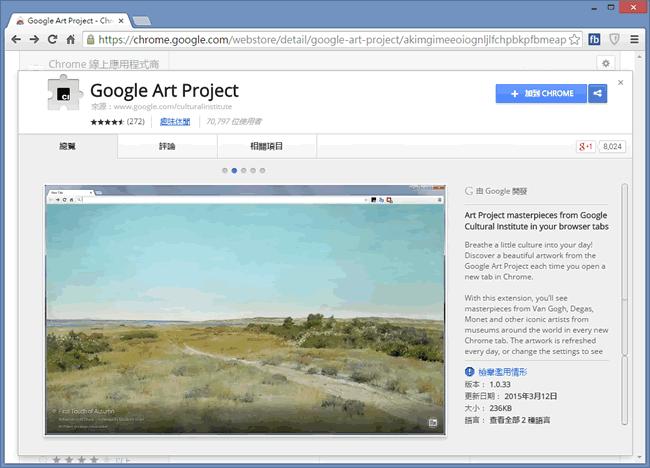Click the Google Art Project puzzle icon
The width and height of the screenshot is (650, 468).
click(64, 93)
